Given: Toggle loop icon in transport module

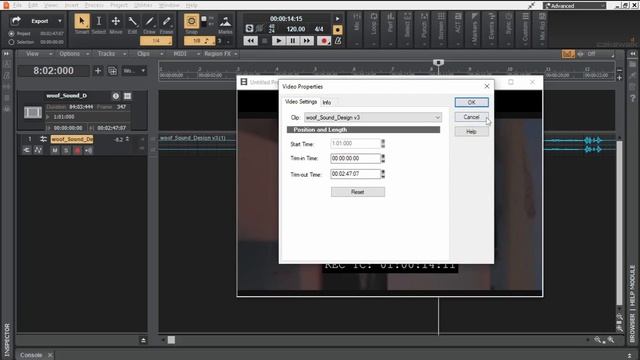Looking at the screenshot, I should 249,29.
